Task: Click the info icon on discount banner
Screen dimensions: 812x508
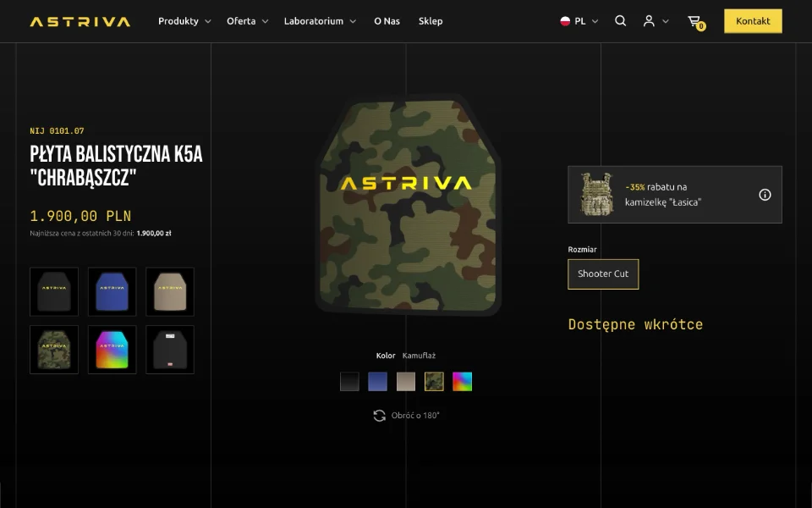Action: click(x=765, y=195)
